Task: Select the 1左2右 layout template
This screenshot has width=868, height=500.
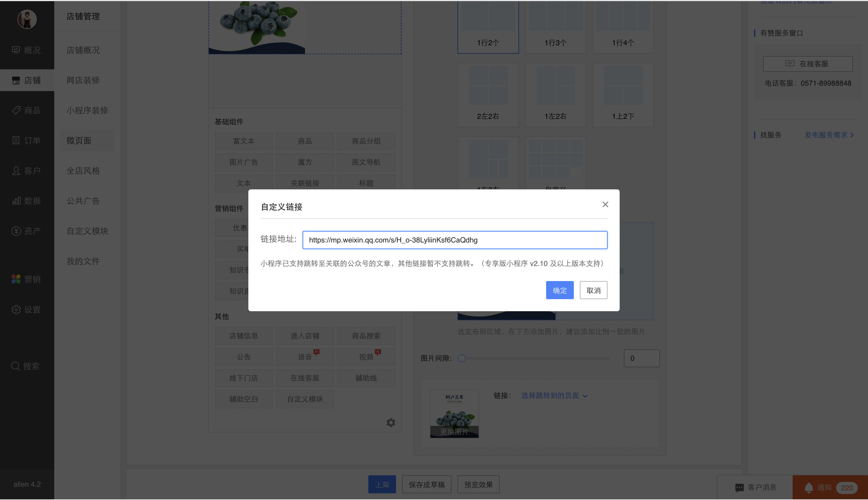Action: click(555, 95)
